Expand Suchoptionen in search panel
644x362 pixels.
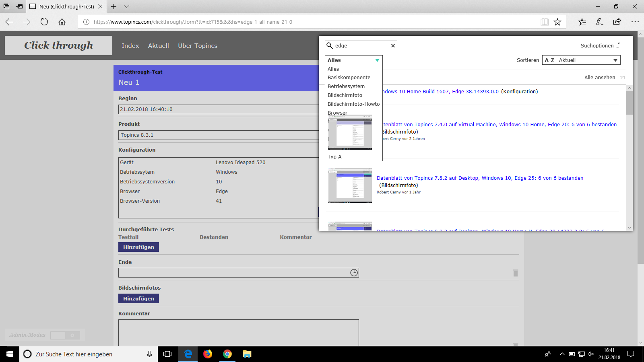[600, 46]
